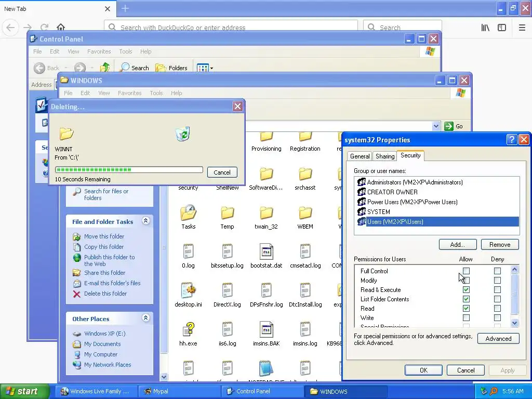
Task: Uncheck Allow Read permission
Action: pyautogui.click(x=466, y=309)
